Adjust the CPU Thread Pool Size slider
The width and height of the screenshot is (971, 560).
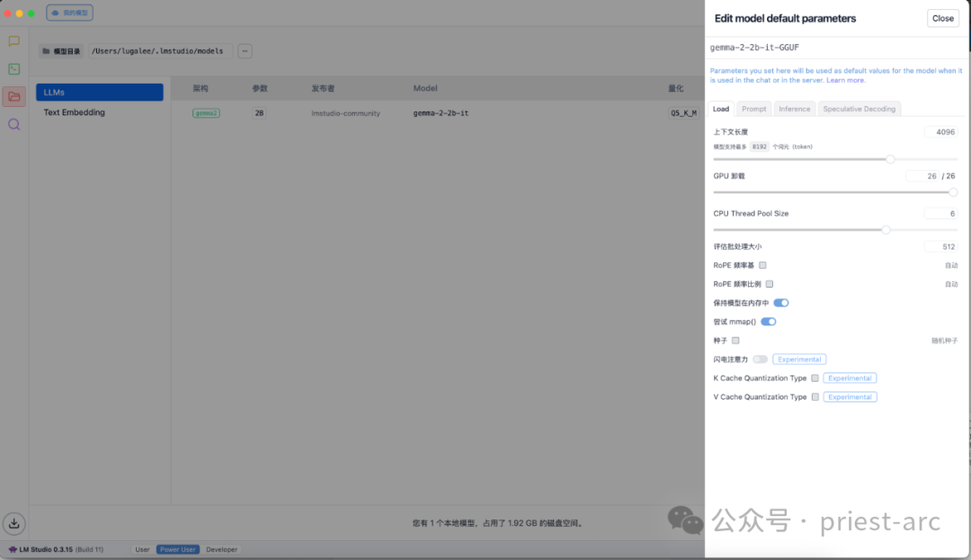886,229
